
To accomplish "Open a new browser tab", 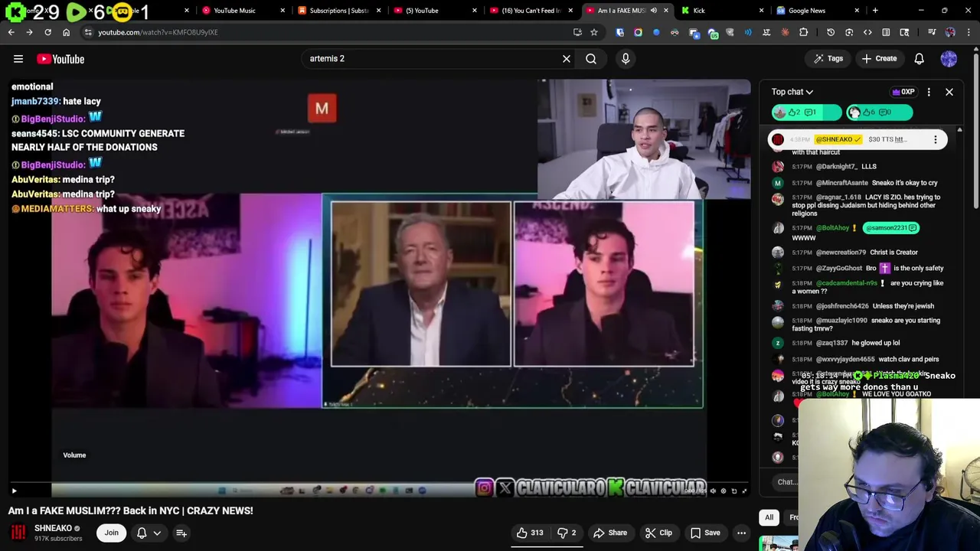I will pyautogui.click(x=875, y=11).
